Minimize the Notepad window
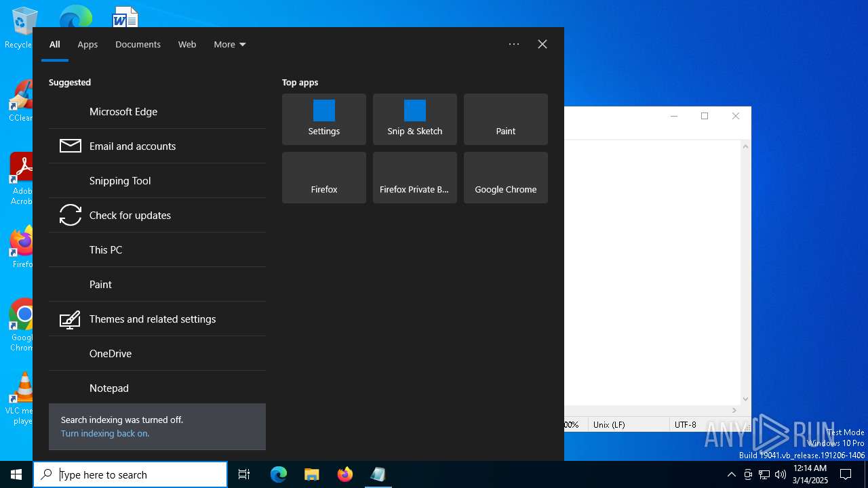Screen dimensions: 868x488 pos(674,117)
